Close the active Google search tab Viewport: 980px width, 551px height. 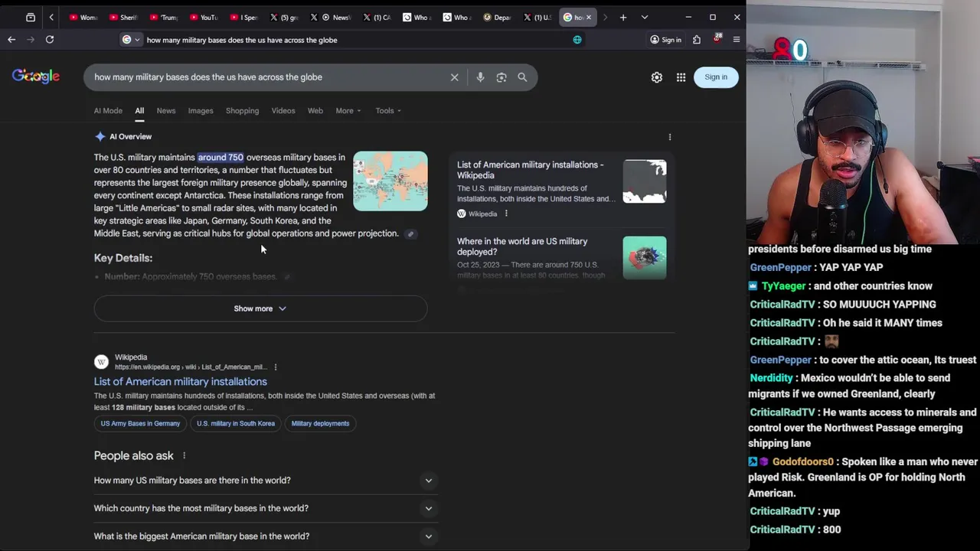(589, 17)
